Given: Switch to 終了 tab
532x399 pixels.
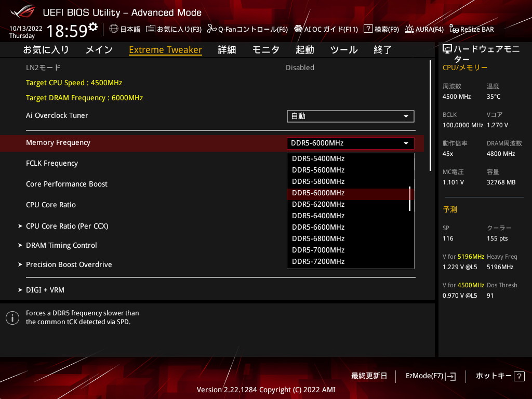Looking at the screenshot, I should pos(383,49).
